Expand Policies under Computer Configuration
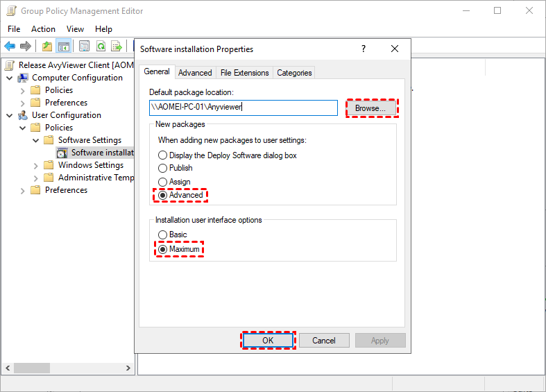Viewport: 546px width, 392px height. click(x=23, y=91)
